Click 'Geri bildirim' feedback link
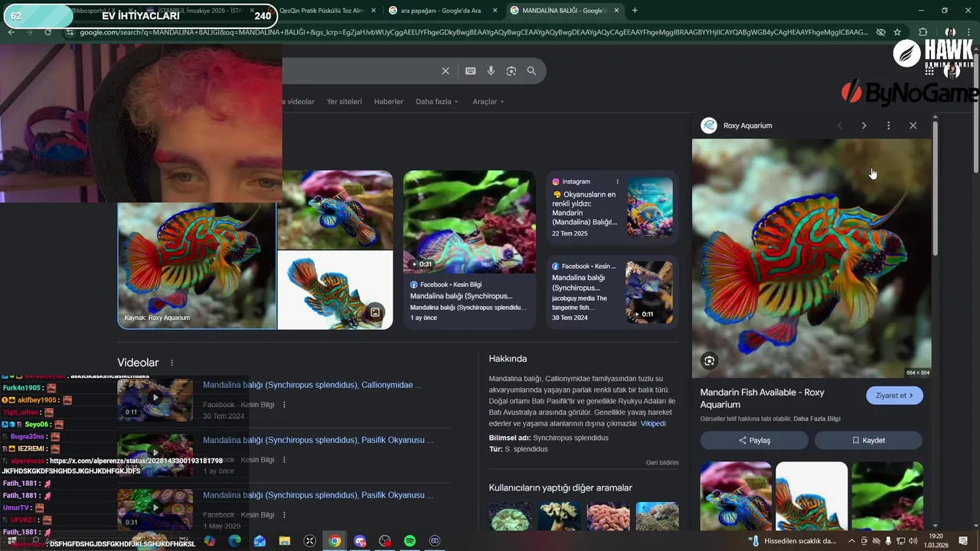 662,463
